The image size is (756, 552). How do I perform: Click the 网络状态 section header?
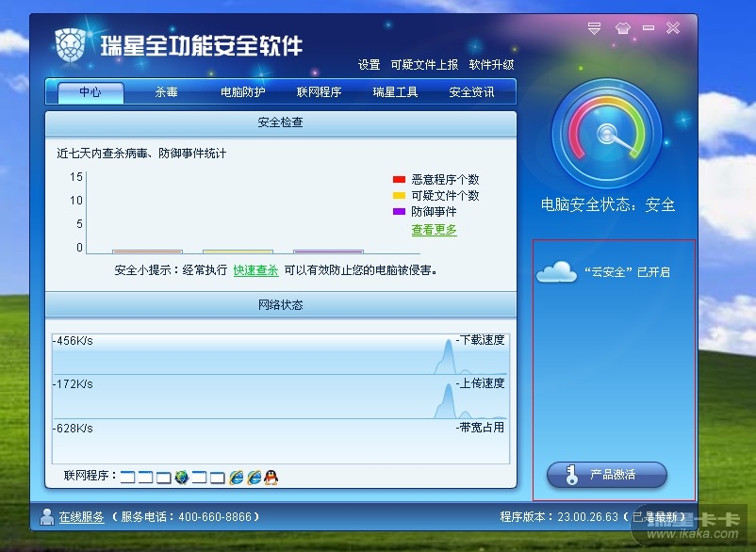(x=281, y=305)
